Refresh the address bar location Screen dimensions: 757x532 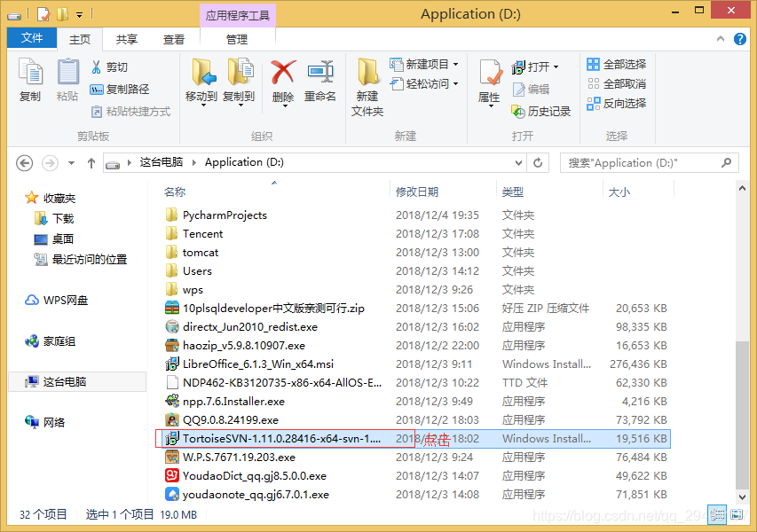click(538, 163)
